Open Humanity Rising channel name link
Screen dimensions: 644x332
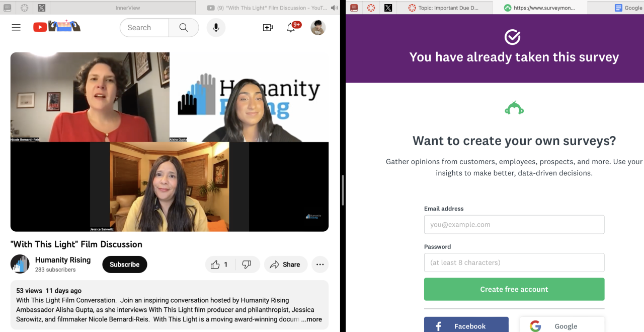(63, 260)
